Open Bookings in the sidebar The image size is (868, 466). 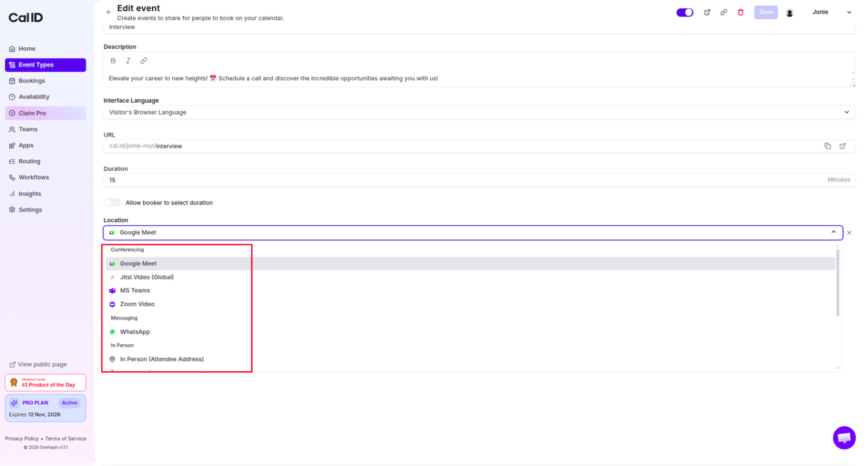coord(46,81)
